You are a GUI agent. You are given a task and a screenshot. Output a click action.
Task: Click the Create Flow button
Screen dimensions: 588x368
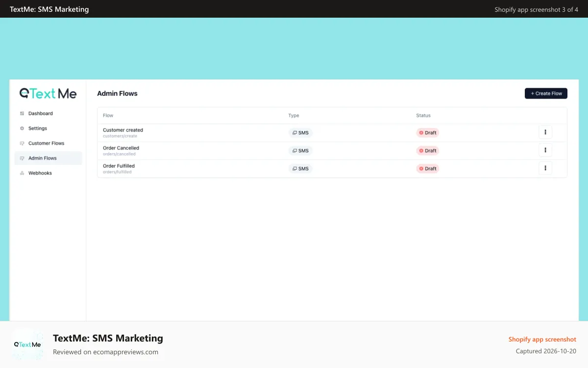546,93
